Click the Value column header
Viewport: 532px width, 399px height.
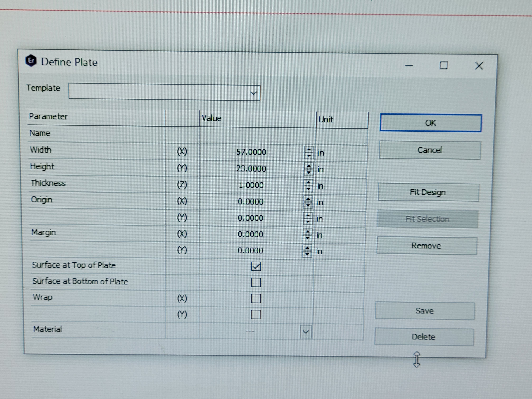(x=258, y=119)
